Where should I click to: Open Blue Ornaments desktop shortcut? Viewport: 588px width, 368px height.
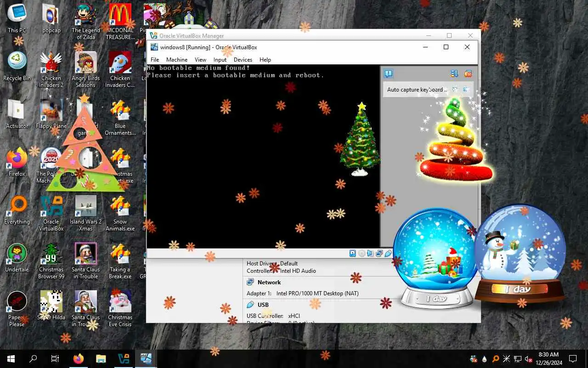click(120, 117)
